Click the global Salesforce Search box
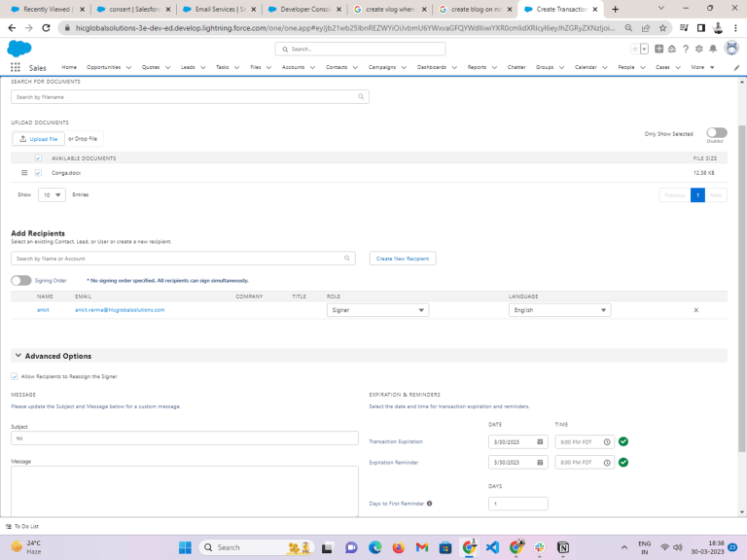Image resolution: width=747 pixels, height=560 pixels. [360, 49]
